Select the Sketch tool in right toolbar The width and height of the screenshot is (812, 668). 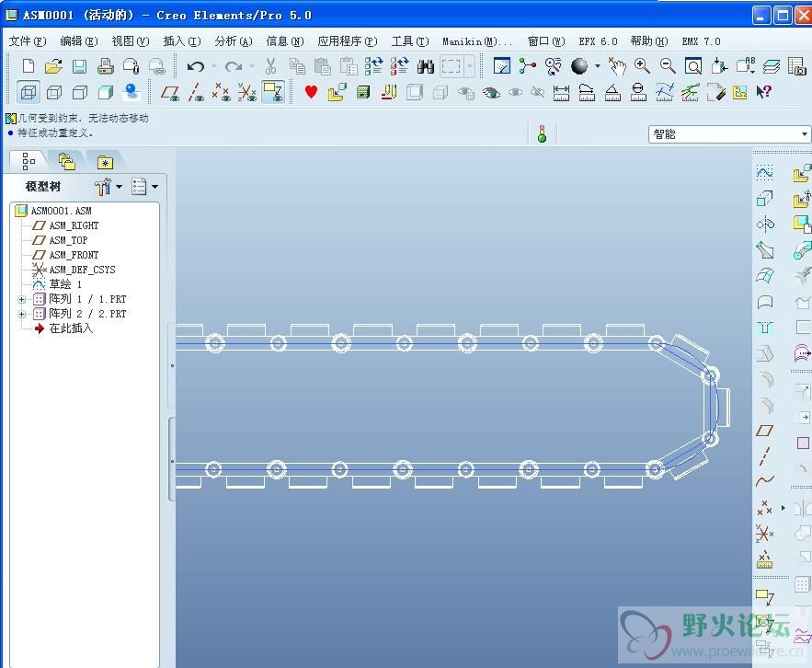coord(764,172)
